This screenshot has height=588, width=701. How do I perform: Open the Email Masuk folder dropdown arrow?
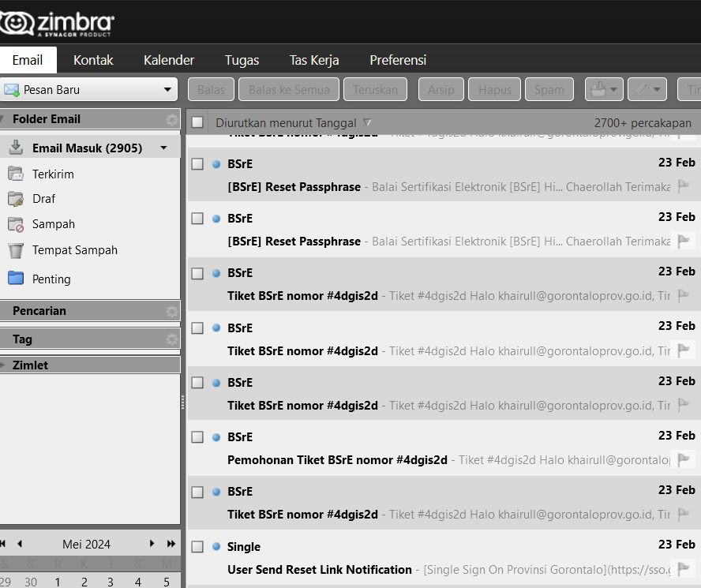[x=164, y=148]
